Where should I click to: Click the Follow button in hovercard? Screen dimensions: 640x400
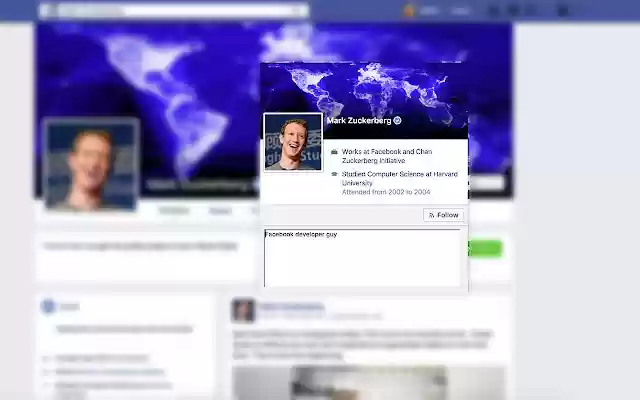pos(443,215)
